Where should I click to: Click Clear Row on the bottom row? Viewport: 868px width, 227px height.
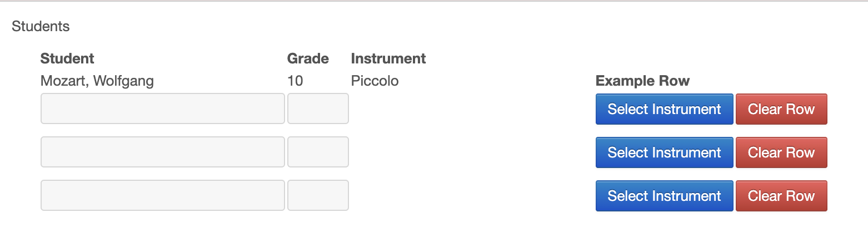pos(781,196)
